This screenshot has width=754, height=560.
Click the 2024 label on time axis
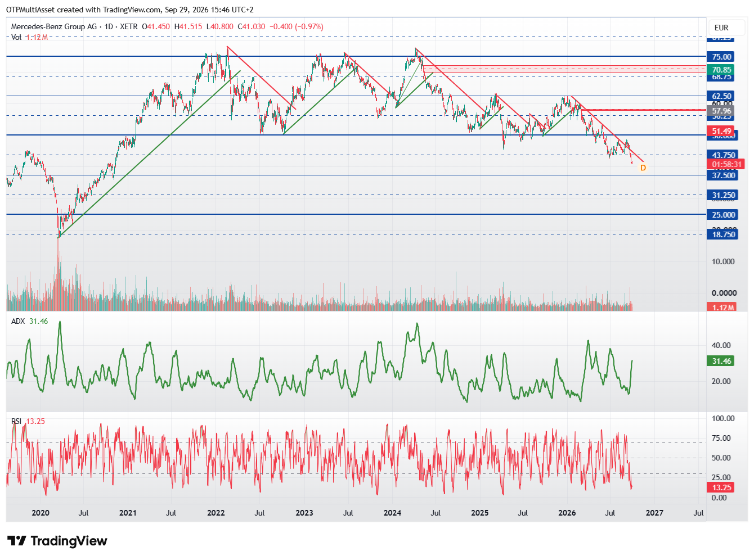(392, 513)
